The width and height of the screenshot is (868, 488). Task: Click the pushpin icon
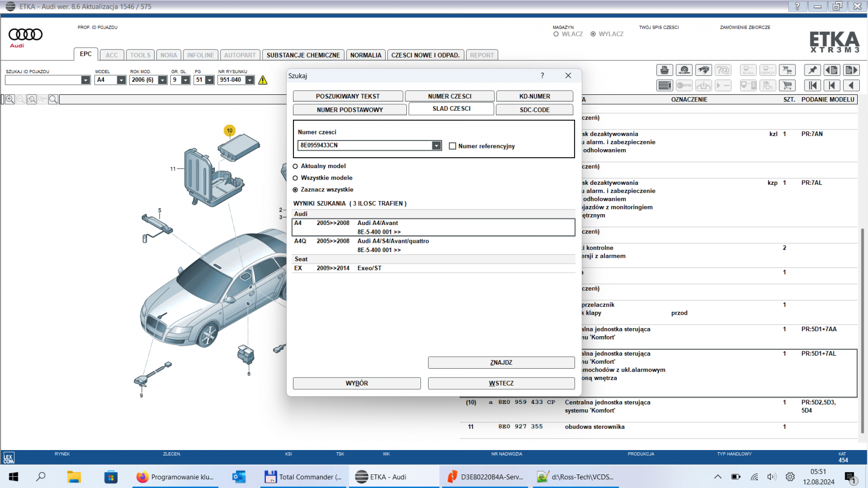pos(812,70)
